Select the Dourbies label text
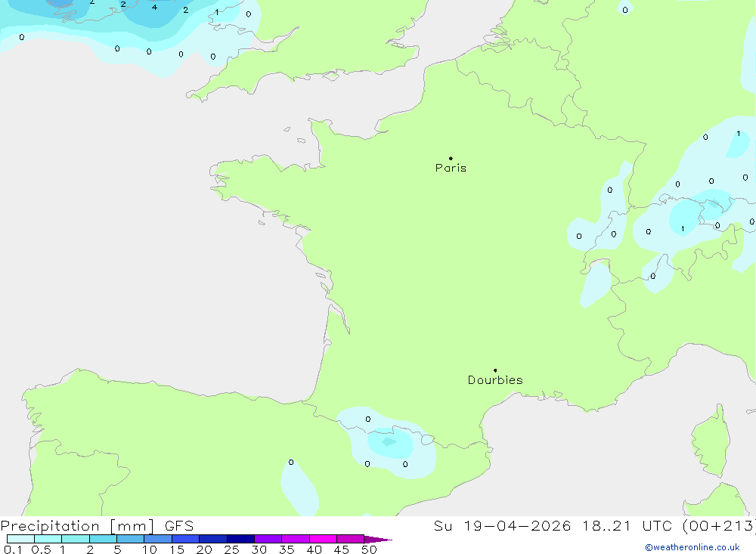 (x=495, y=380)
